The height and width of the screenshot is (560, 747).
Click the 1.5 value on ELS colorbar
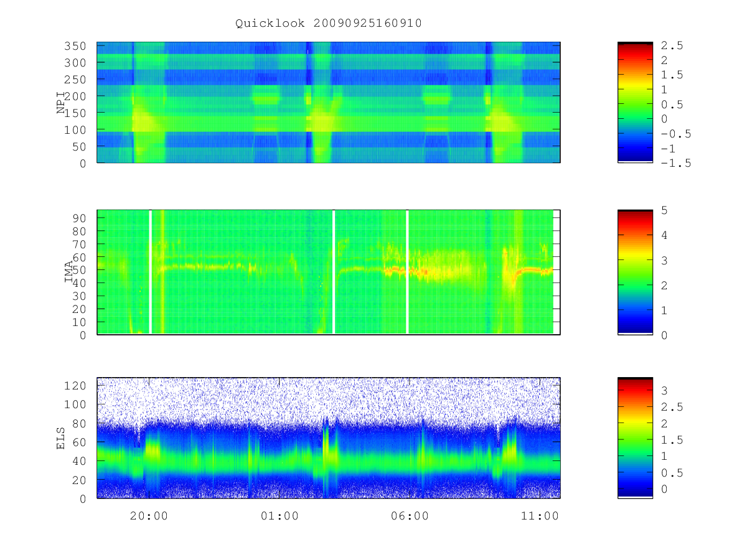[x=672, y=441]
